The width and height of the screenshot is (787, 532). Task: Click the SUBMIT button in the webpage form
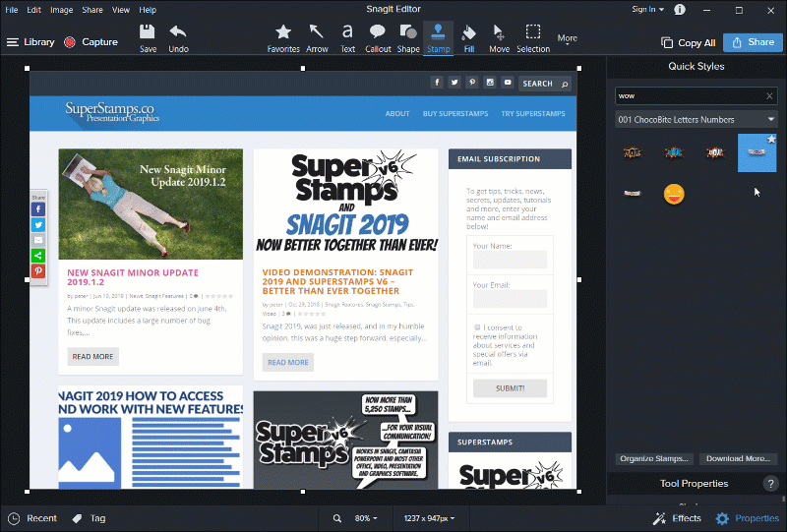(x=510, y=388)
